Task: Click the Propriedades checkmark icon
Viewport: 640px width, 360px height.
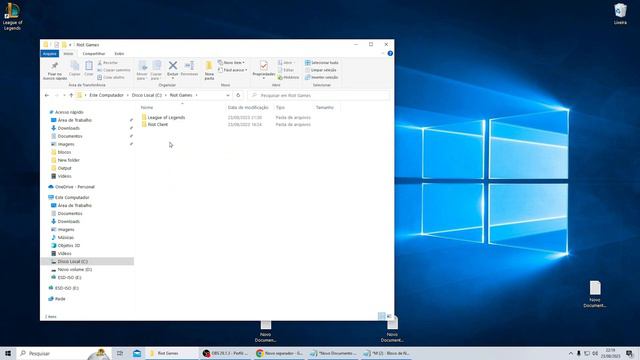Action: [264, 66]
